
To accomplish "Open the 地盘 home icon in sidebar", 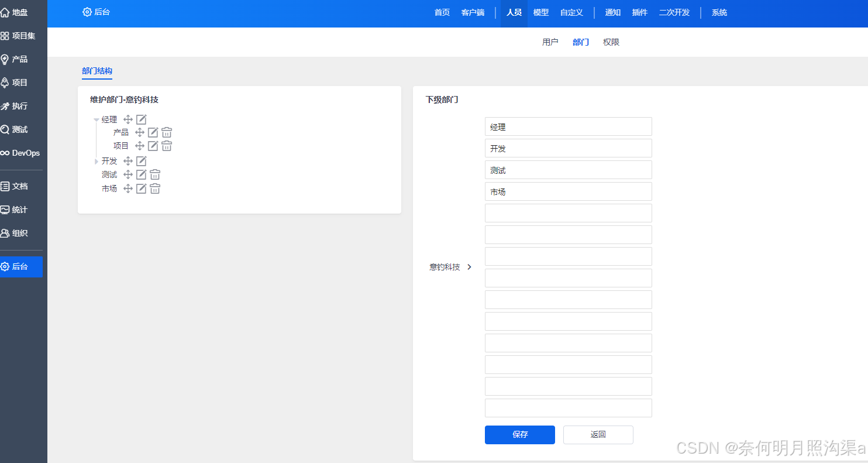I will [5, 12].
